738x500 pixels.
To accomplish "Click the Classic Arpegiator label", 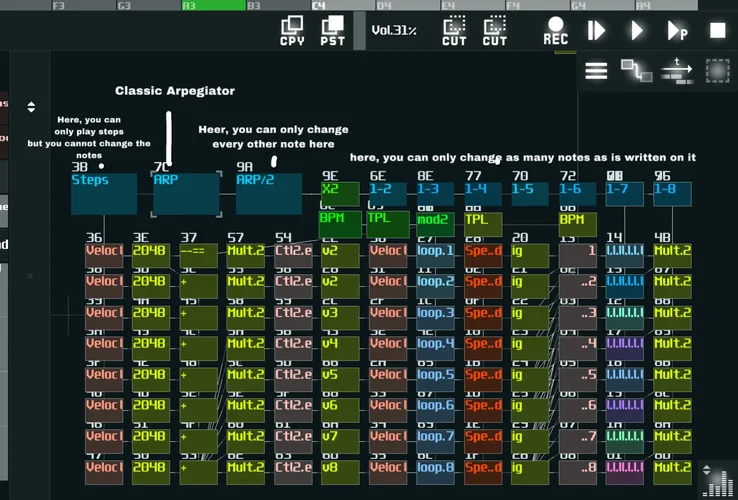I will click(x=175, y=91).
